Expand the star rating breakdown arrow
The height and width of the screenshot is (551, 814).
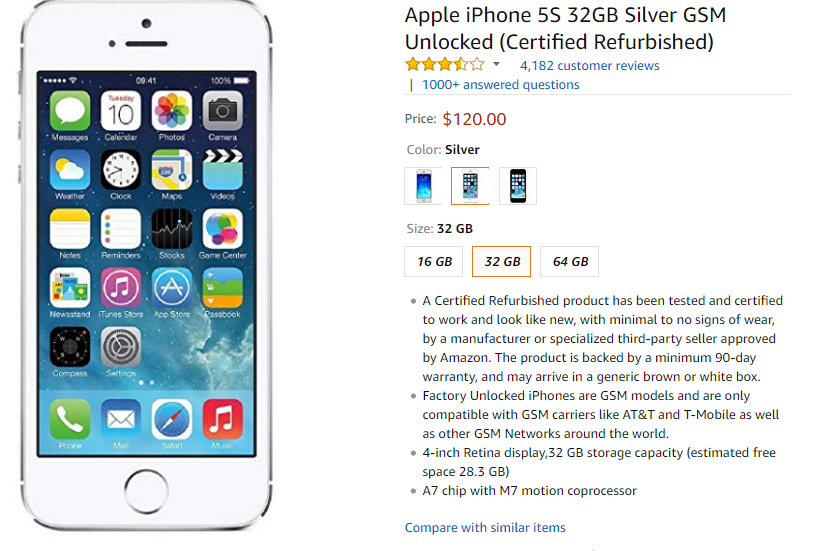496,64
